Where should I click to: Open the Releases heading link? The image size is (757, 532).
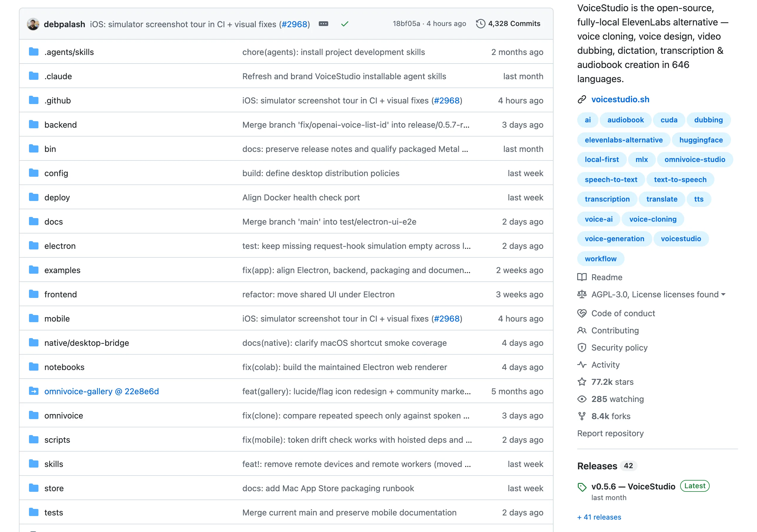[x=597, y=466]
